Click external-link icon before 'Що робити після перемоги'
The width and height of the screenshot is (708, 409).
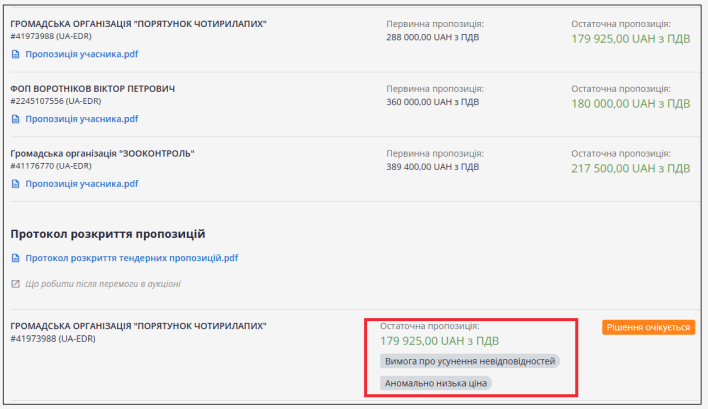pos(16,284)
